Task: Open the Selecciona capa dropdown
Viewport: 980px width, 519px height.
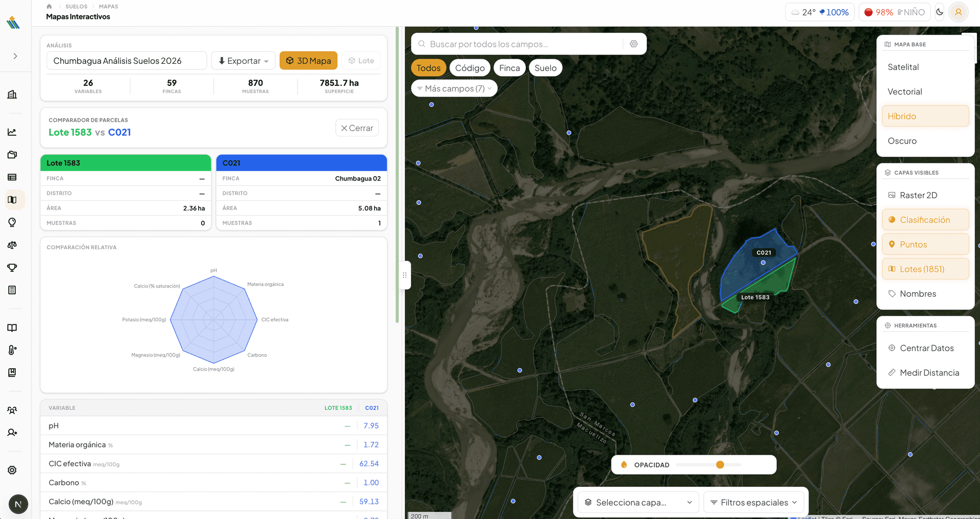Action: pos(639,503)
